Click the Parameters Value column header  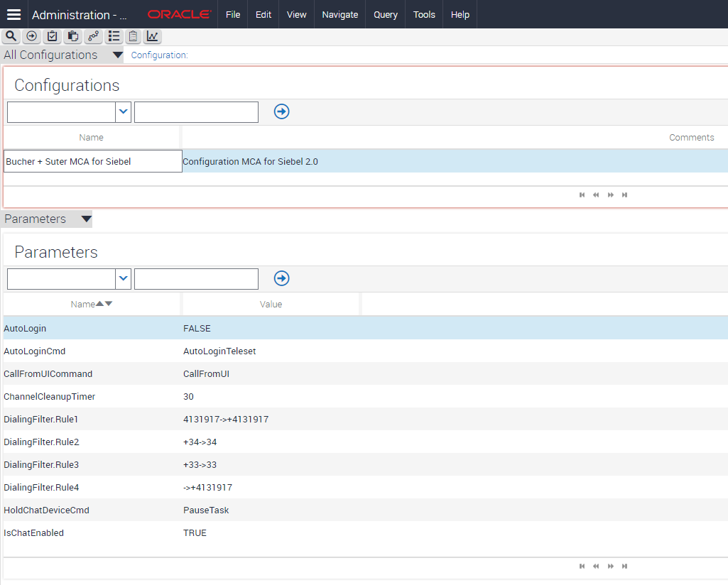271,305
